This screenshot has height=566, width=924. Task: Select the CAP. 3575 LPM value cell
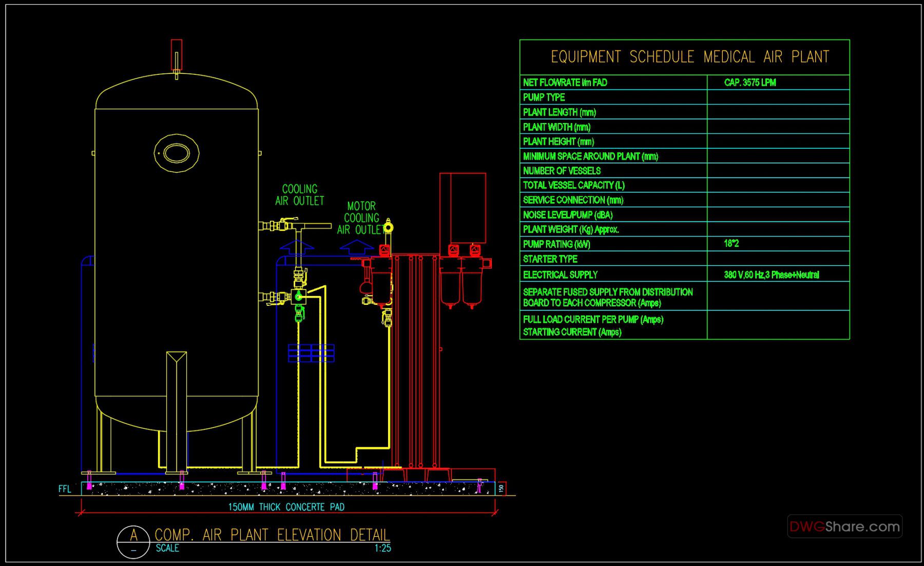click(749, 82)
